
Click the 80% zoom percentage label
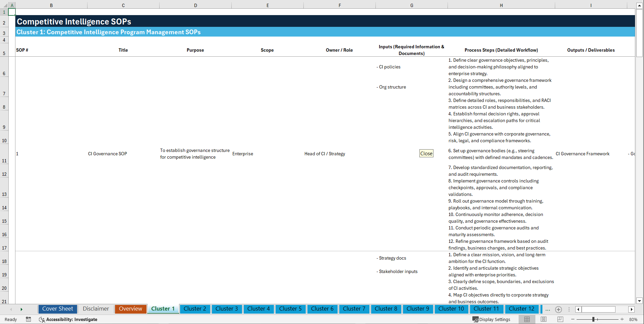633,319
